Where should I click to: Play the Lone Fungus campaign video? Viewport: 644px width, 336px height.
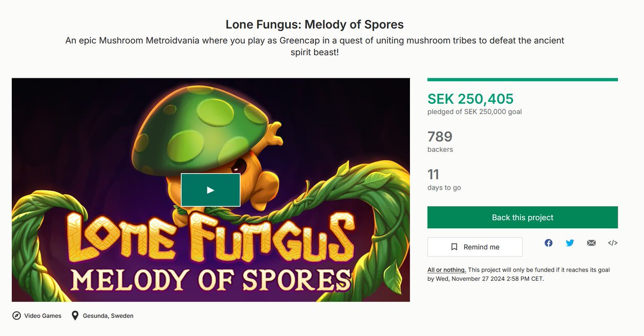tap(210, 190)
